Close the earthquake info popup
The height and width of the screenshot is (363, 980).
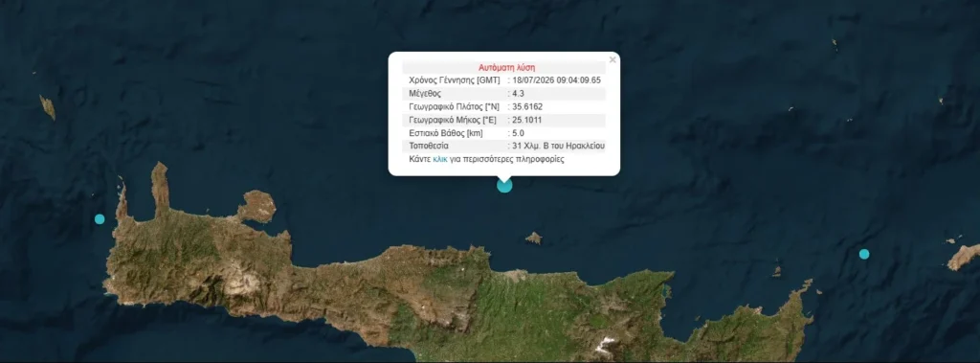click(x=612, y=60)
